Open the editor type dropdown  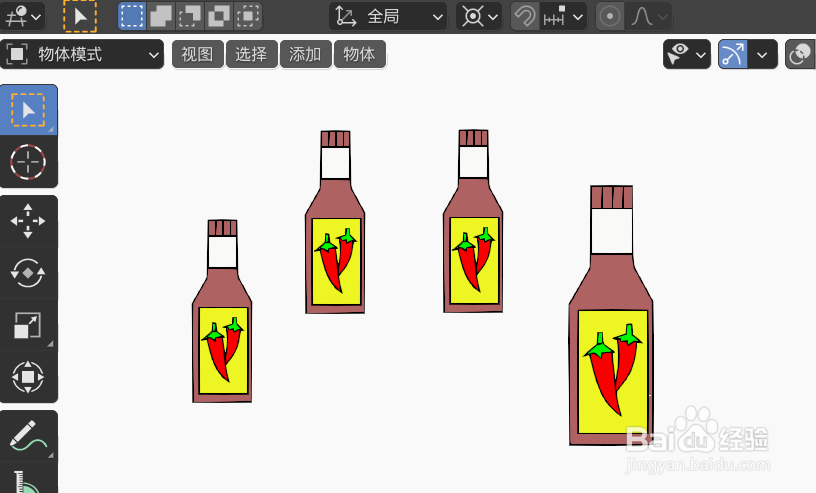(x=23, y=16)
